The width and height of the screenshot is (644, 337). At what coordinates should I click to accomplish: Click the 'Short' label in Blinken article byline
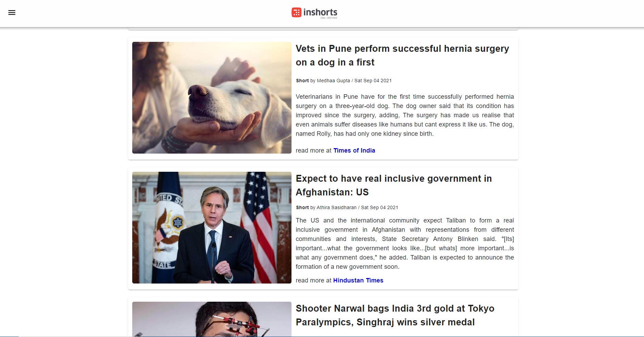pos(302,207)
